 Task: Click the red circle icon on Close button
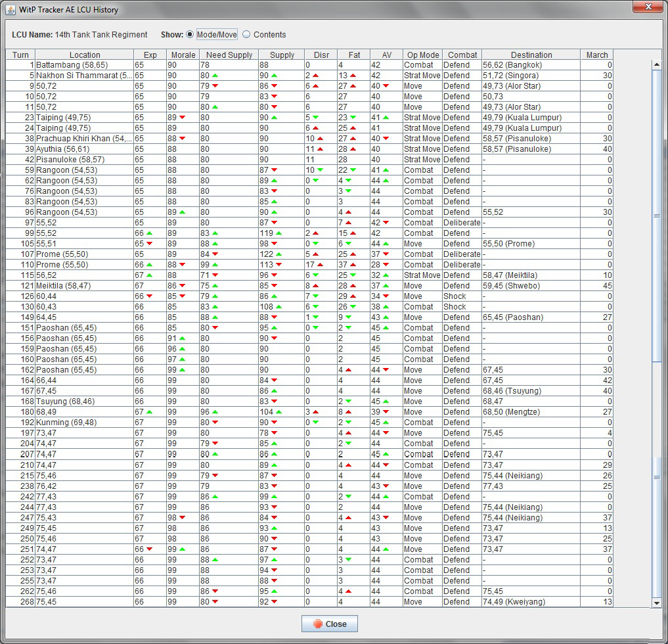(x=318, y=624)
